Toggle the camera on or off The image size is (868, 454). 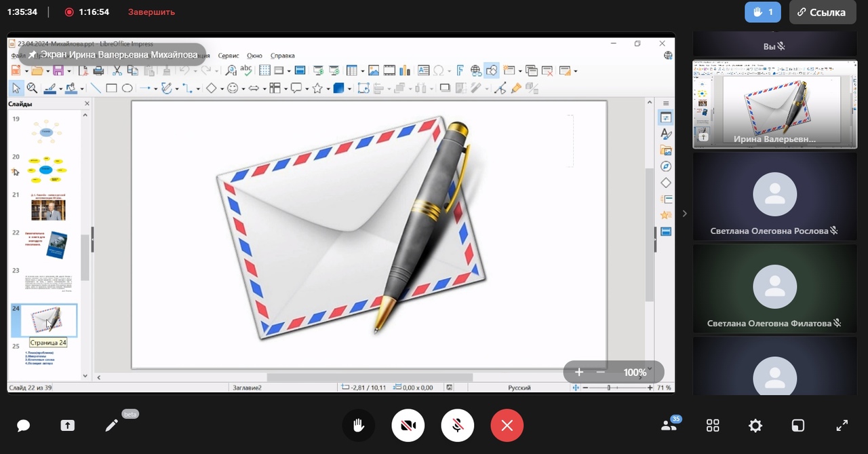coord(408,425)
